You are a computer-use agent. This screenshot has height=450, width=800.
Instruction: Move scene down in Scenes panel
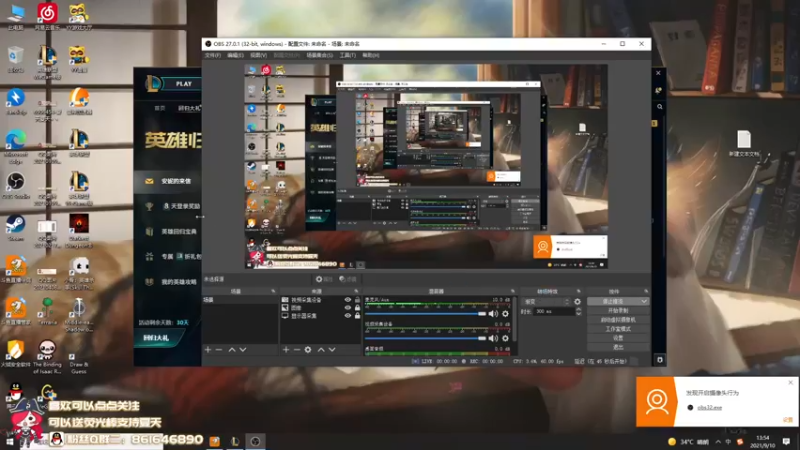(x=243, y=349)
